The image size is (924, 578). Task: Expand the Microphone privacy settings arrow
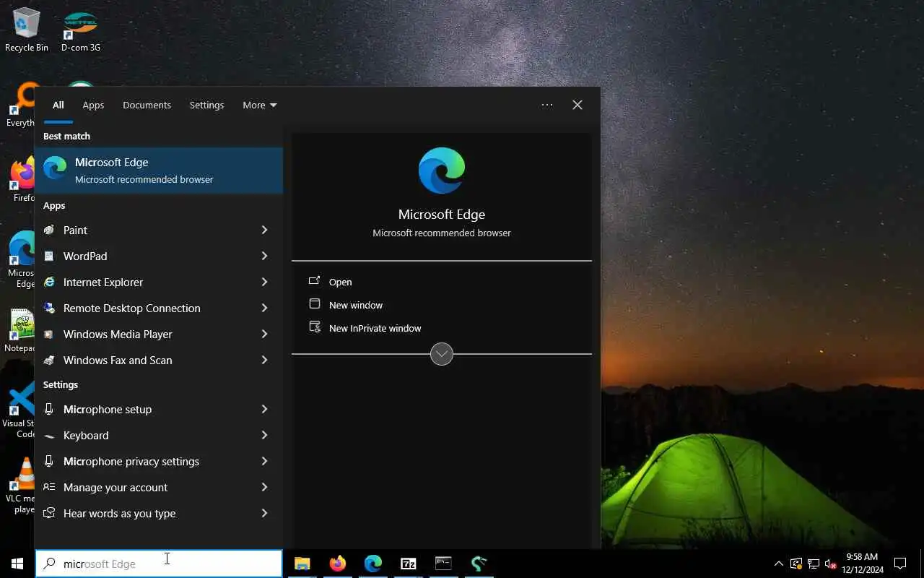tap(264, 461)
